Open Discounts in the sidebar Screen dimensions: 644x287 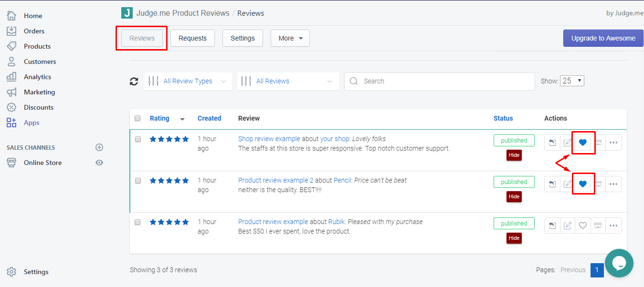[39, 107]
